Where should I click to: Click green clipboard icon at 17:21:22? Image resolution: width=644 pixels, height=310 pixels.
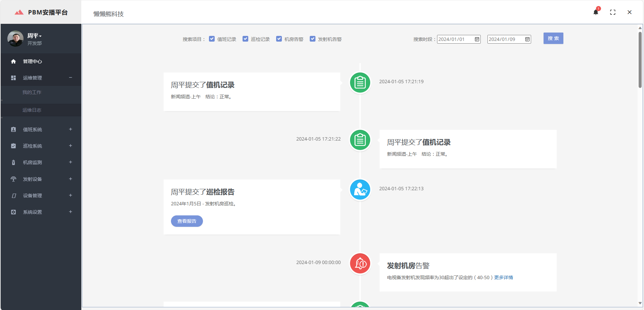click(x=360, y=140)
